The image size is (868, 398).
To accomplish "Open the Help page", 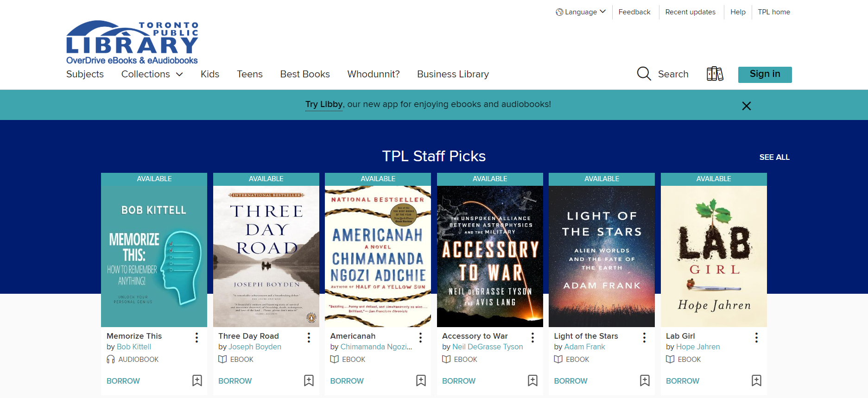I will coord(738,12).
